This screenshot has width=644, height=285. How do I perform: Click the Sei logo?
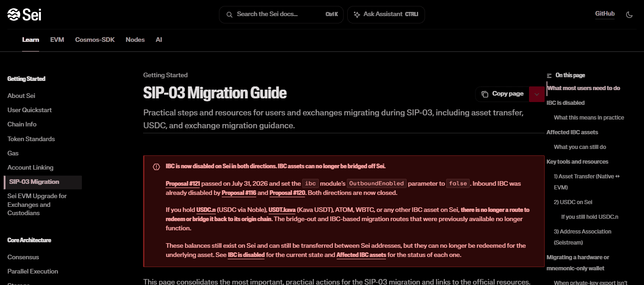click(x=24, y=15)
